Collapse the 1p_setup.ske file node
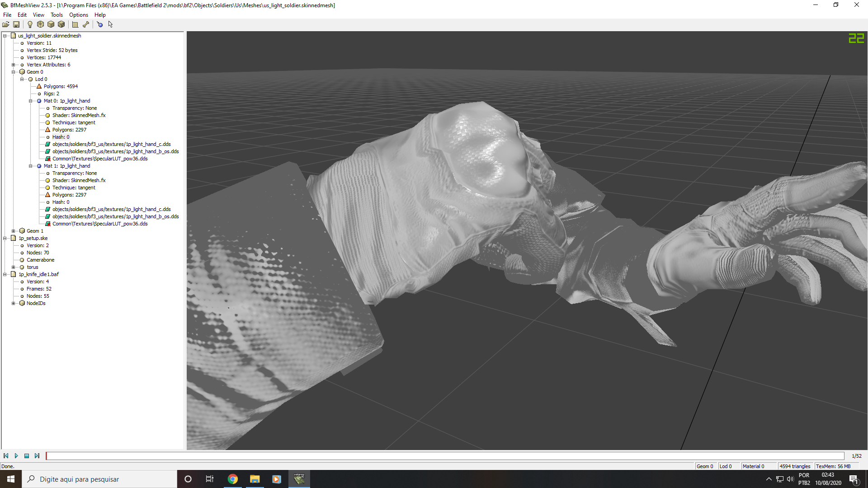Screen dimensions: 868x488 coord(5,238)
